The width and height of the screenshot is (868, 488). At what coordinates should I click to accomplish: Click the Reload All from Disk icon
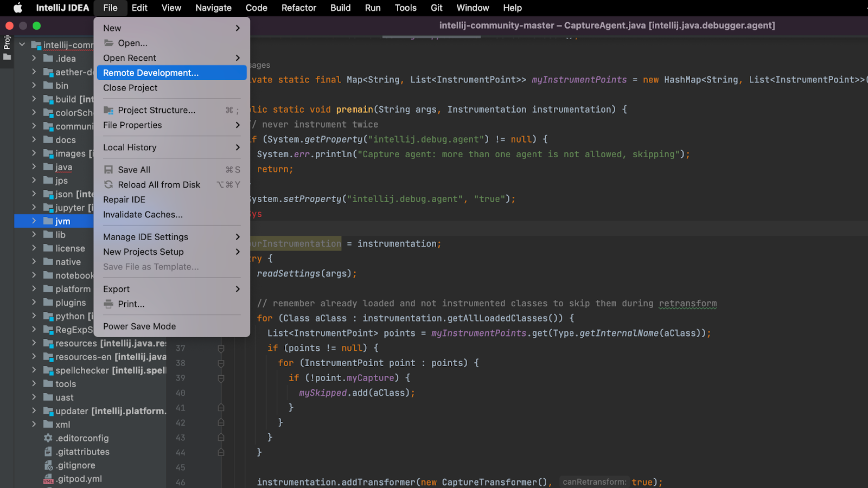tap(108, 185)
